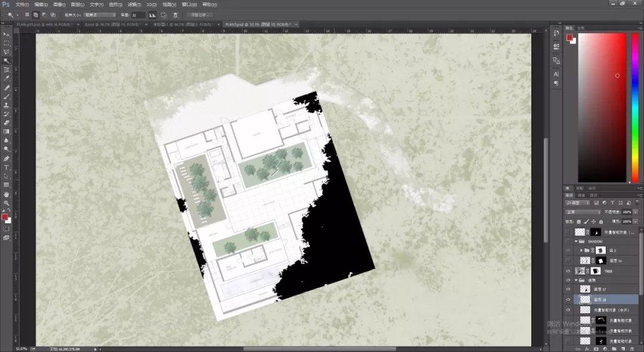Open the 图层 menu

(x=77, y=5)
